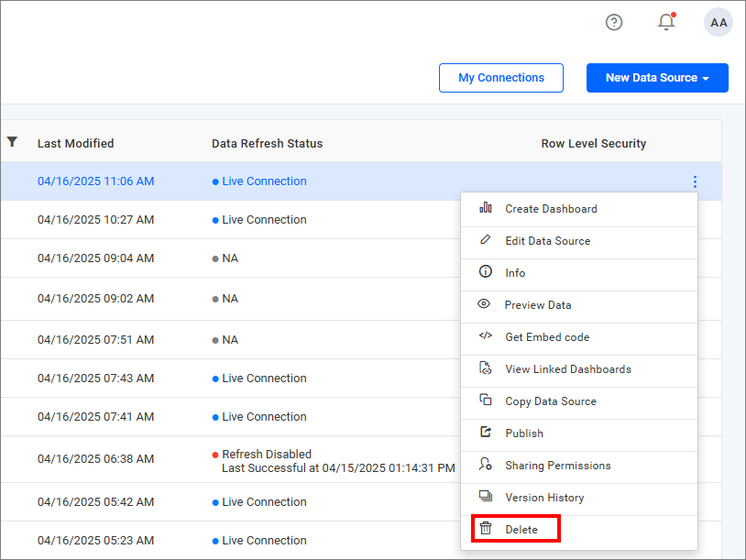
Task: Click the Copy Data Source duplicate icon
Action: [x=486, y=401]
